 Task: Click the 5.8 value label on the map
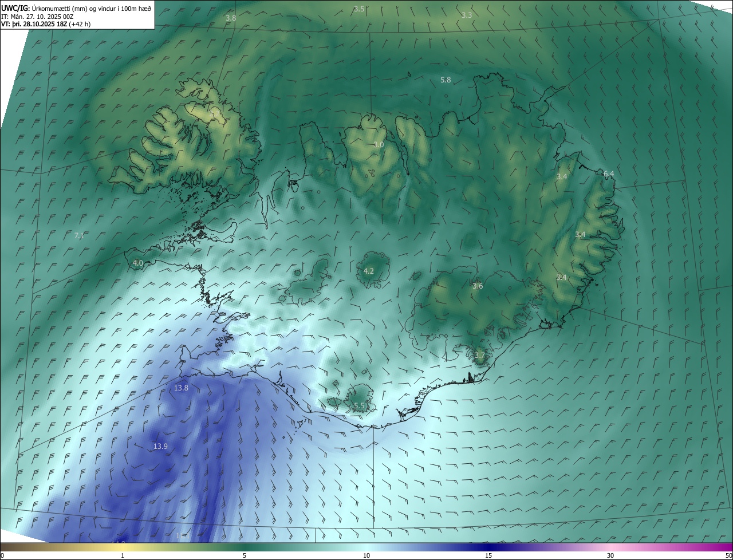446,80
